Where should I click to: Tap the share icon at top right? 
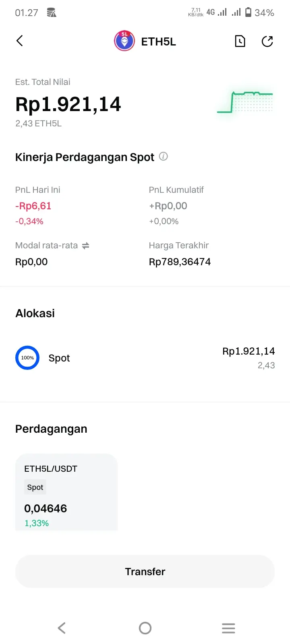pyautogui.click(x=267, y=41)
